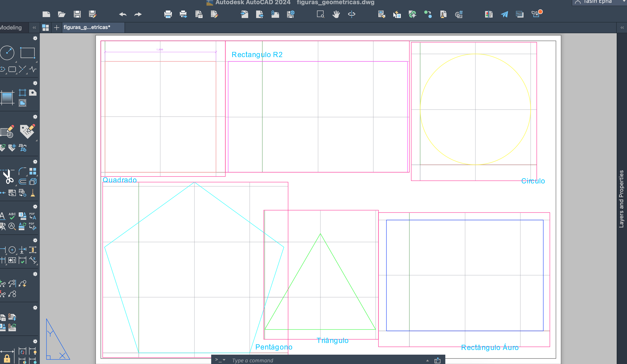Select the Revision Cloud tool

(12, 69)
